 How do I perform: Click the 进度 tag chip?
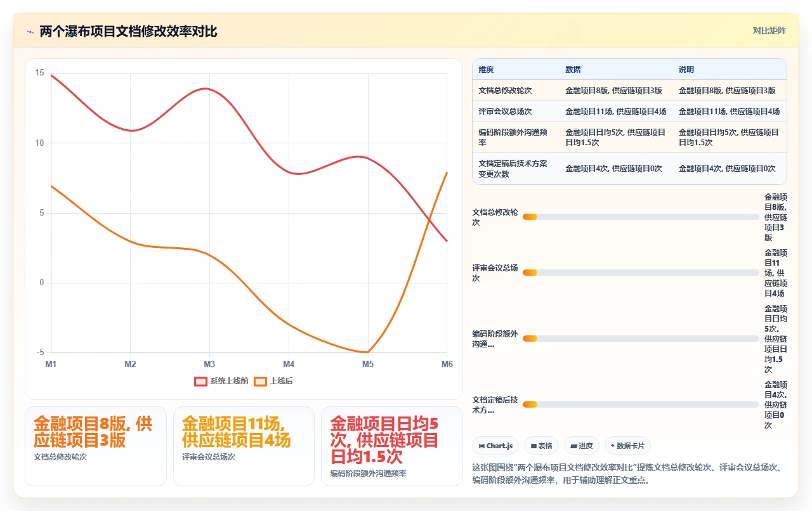[582, 446]
